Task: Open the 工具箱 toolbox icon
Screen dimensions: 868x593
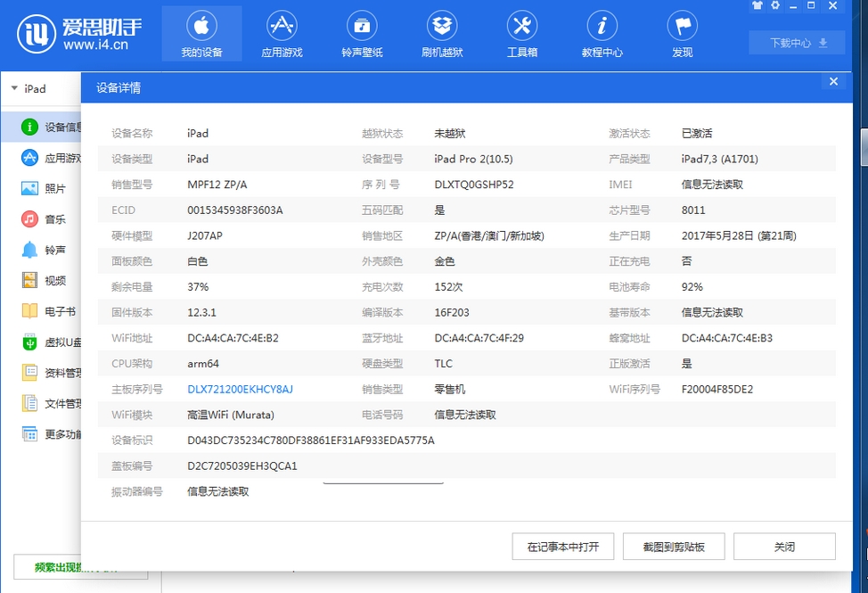Action: (x=522, y=26)
